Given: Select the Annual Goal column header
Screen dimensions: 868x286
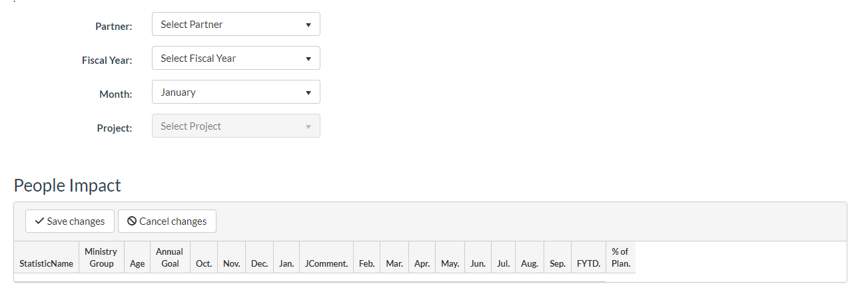Looking at the screenshot, I should (170, 257).
